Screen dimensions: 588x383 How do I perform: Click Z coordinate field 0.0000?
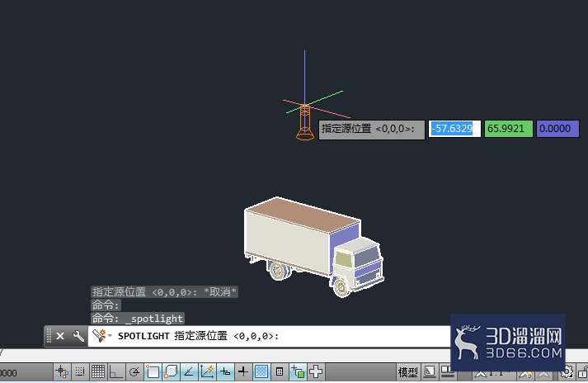click(x=557, y=129)
